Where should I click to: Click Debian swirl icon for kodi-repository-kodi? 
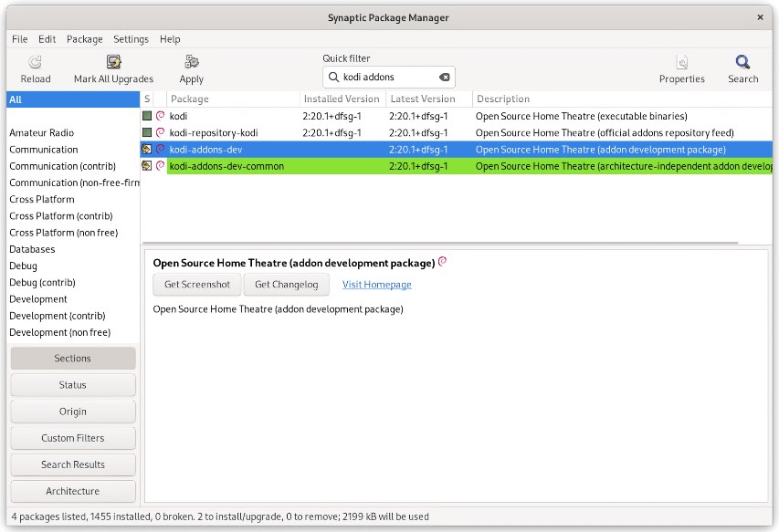(x=160, y=132)
